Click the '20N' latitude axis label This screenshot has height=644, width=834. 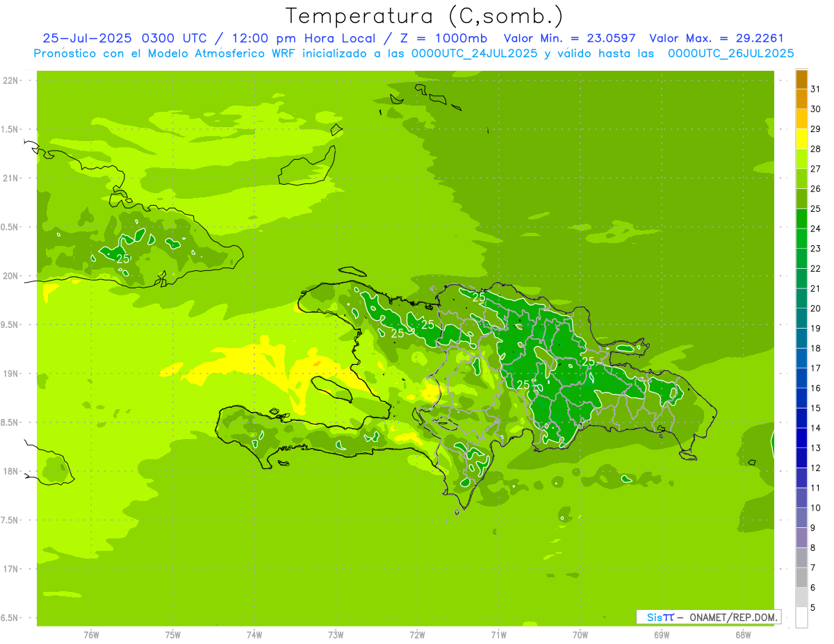pos(10,276)
